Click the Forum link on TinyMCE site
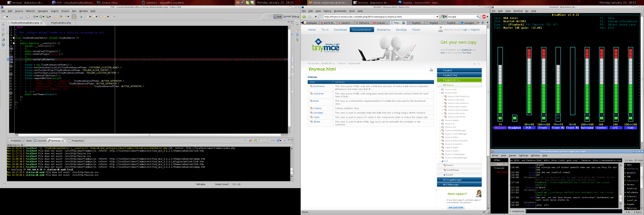Screen dimensions: 644x215 pos(416,30)
